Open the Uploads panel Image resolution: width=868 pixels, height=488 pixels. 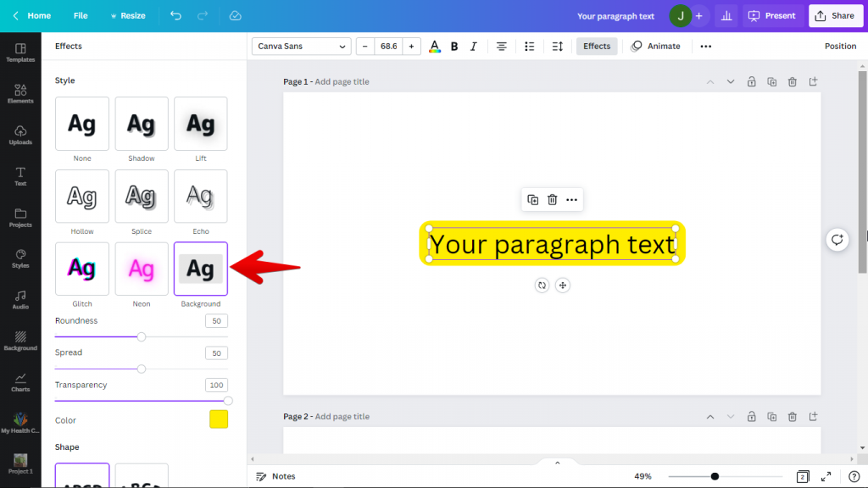(x=19, y=133)
